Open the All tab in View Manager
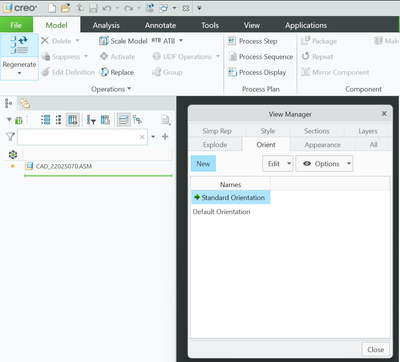Viewport: 400px width, 362px height. [x=374, y=145]
